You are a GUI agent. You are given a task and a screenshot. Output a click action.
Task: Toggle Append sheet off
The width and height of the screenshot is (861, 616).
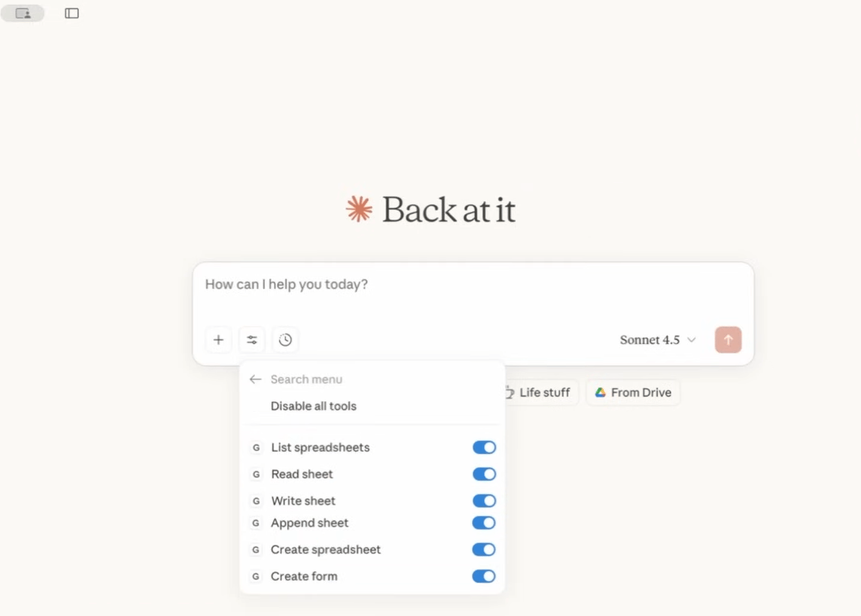click(x=484, y=523)
